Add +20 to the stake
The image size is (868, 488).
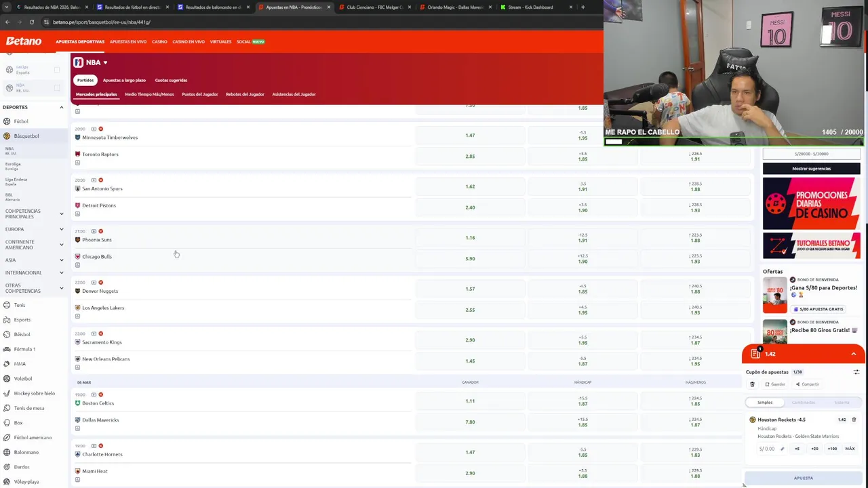814,449
